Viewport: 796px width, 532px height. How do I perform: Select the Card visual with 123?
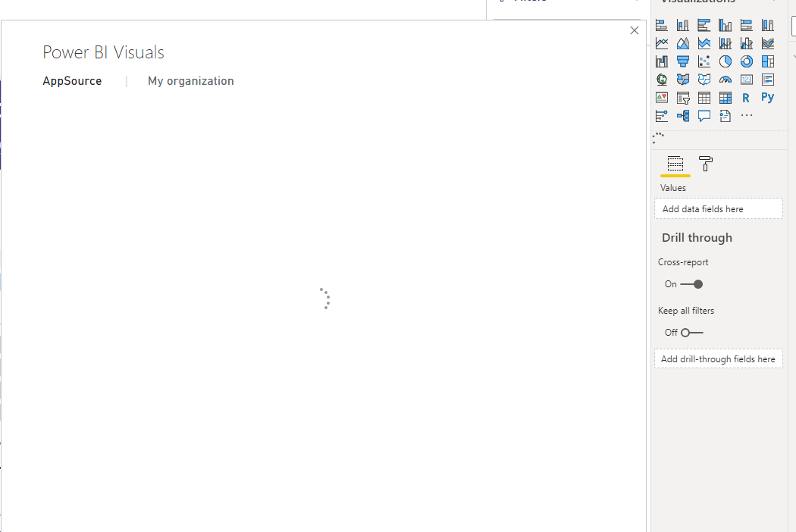point(746,79)
